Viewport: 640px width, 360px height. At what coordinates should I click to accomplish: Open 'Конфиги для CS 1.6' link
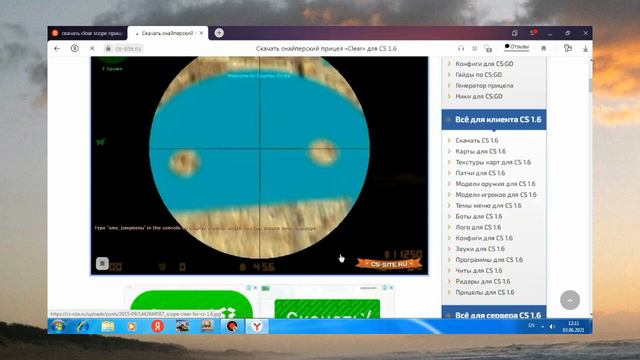484,238
